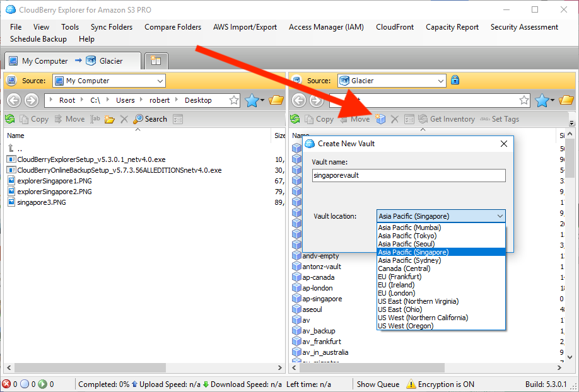Click the padlock encryption icon near Glacier source
This screenshot has width=579, height=392.
click(x=455, y=80)
